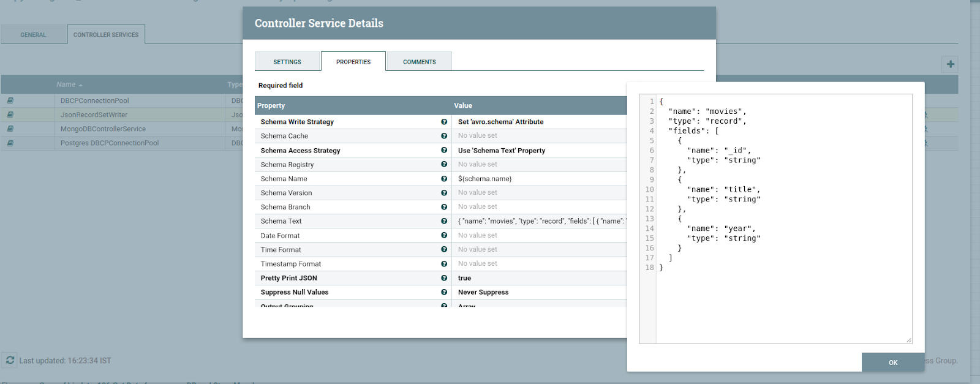
Task: Change Suppress Null Values 'Never Suppress' option
Action: click(x=483, y=292)
